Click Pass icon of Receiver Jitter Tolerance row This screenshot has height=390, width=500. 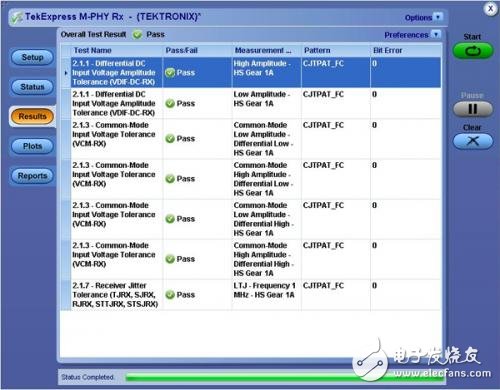click(x=170, y=295)
